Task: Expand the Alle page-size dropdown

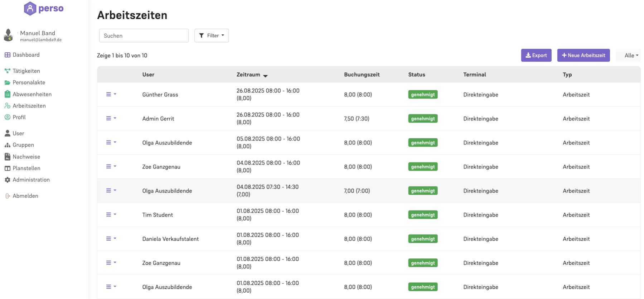Action: coord(631,56)
